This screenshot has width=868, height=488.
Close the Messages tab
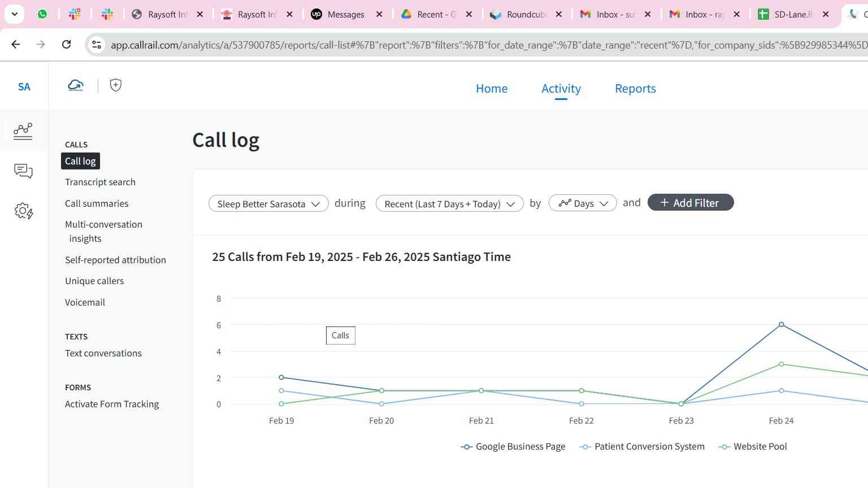380,14
